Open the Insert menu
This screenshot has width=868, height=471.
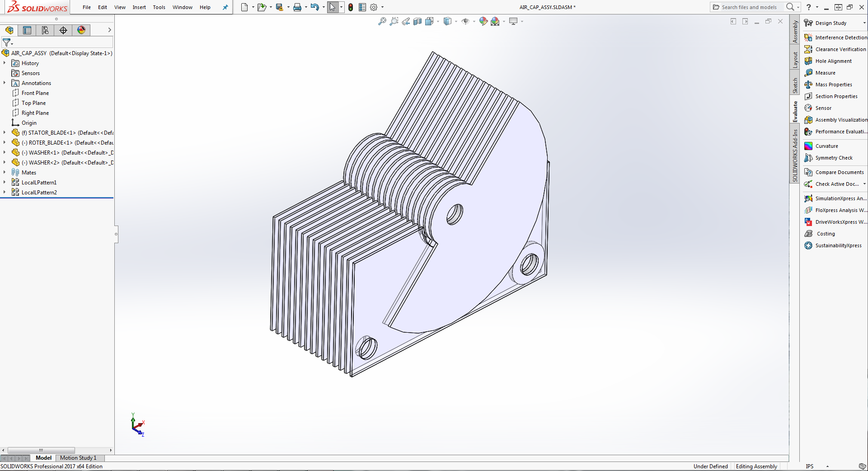(139, 7)
